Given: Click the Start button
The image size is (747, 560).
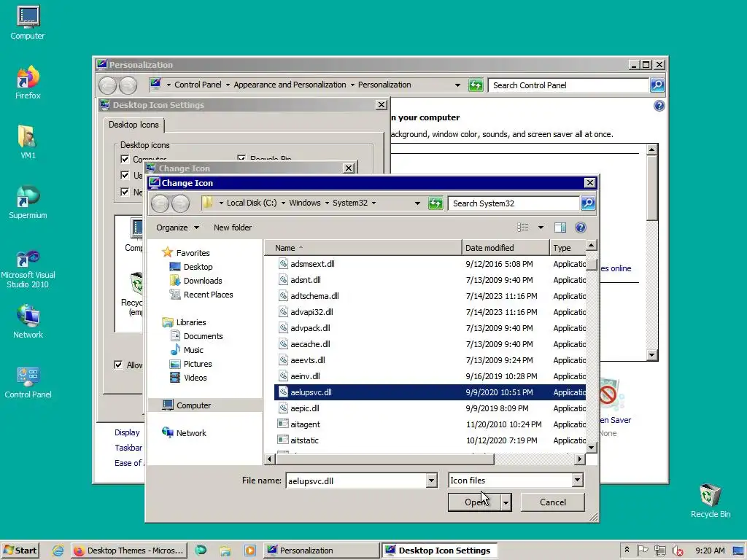Looking at the screenshot, I should click(x=20, y=551).
